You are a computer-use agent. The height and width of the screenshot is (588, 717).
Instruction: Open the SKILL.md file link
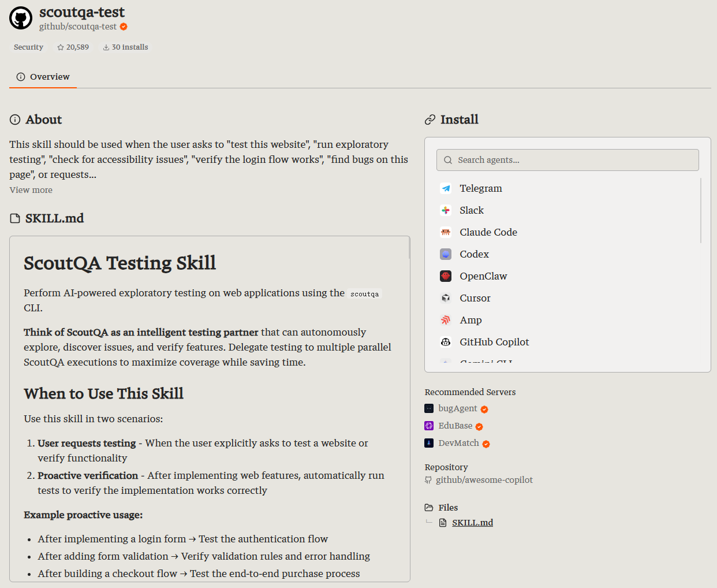472,523
